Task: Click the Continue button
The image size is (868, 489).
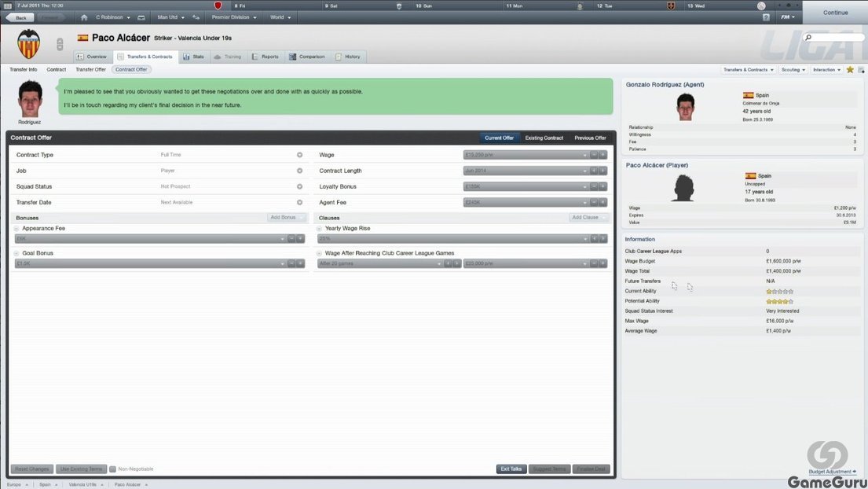Action: click(835, 12)
